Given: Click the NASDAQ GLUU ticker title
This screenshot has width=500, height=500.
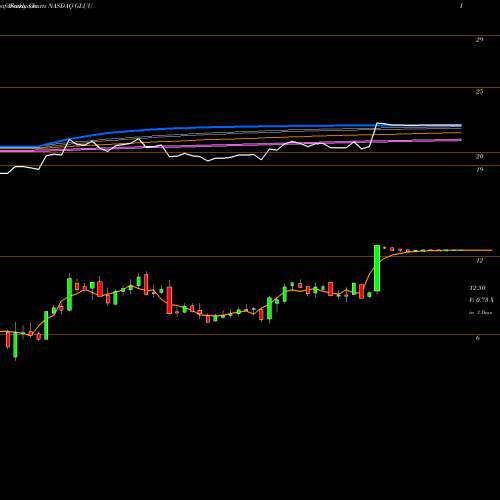Looking at the screenshot, I should [70, 6].
